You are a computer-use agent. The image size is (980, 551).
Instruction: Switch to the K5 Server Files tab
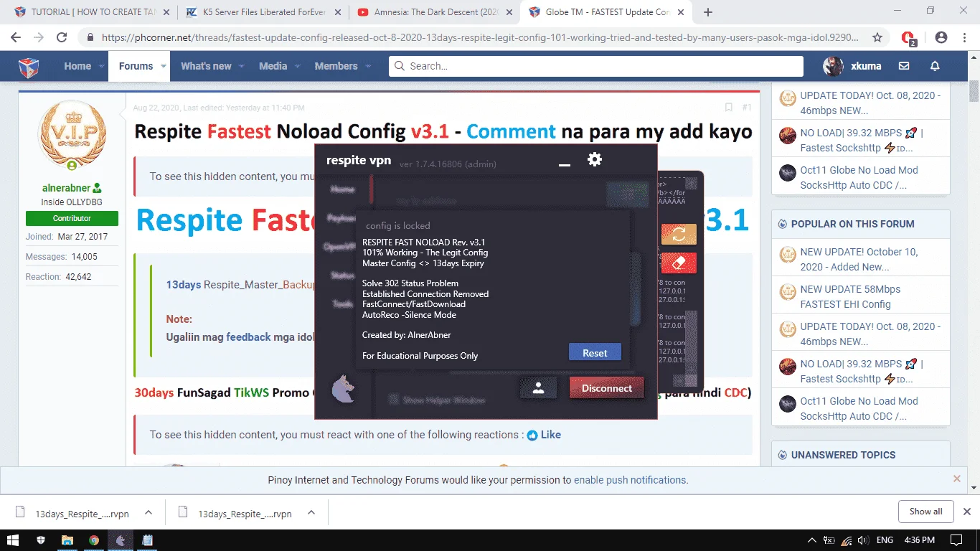pos(262,12)
